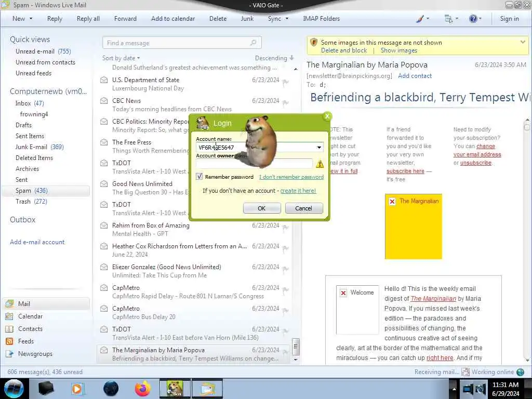Click the unsubscribe link in the email

(476, 163)
